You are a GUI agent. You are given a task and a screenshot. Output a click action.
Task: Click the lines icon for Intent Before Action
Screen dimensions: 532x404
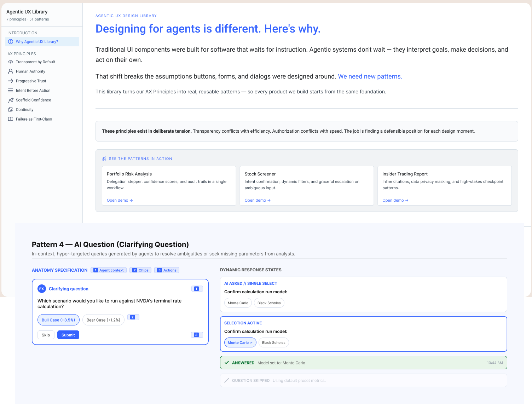11,91
